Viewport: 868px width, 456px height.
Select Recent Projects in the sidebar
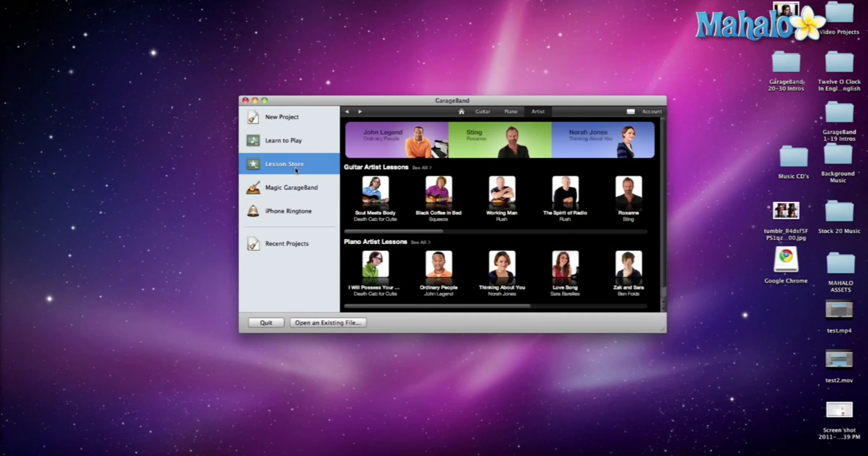tap(289, 244)
